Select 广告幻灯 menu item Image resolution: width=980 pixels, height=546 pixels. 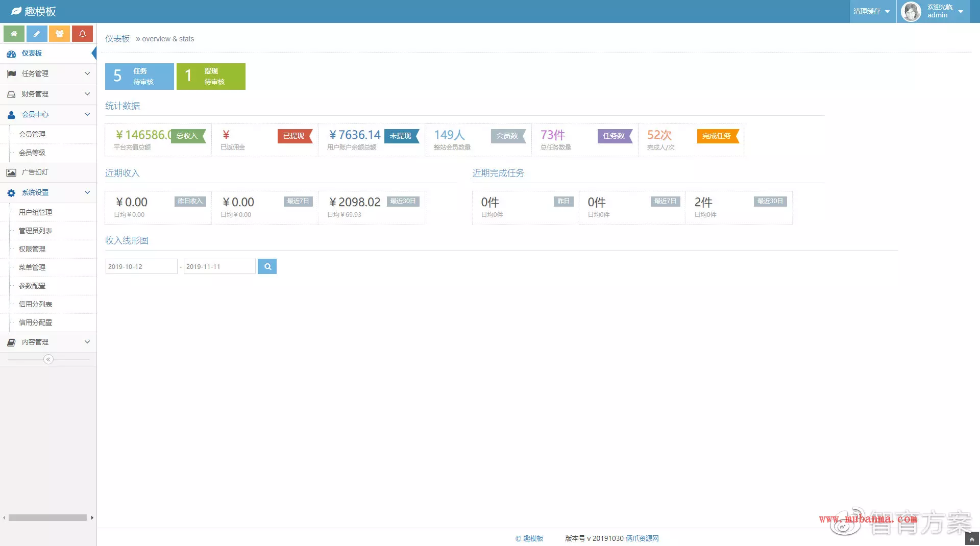point(35,172)
